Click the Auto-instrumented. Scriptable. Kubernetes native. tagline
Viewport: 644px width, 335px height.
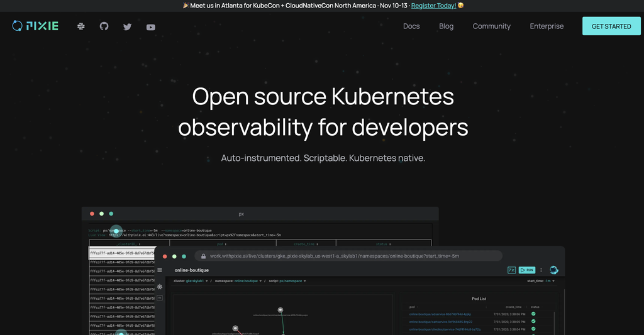(323, 158)
